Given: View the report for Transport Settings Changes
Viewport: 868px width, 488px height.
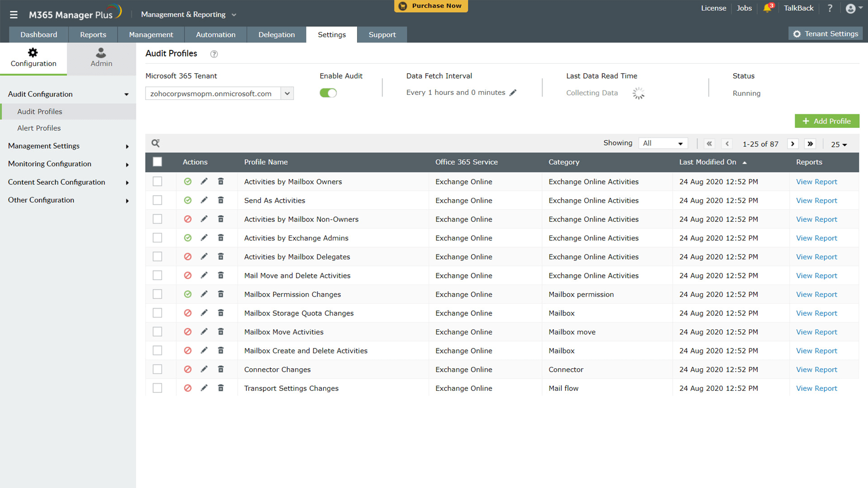Looking at the screenshot, I should click(x=816, y=388).
